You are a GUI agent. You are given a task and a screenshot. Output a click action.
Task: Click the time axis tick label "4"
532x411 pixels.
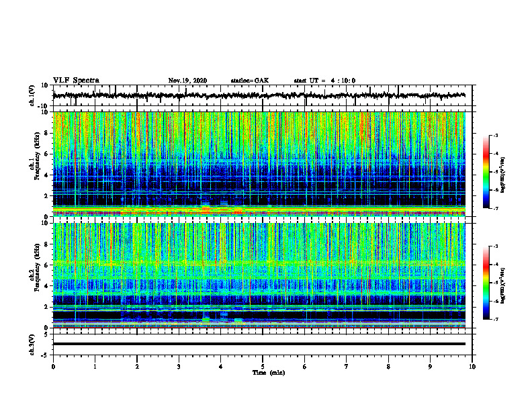click(x=220, y=367)
